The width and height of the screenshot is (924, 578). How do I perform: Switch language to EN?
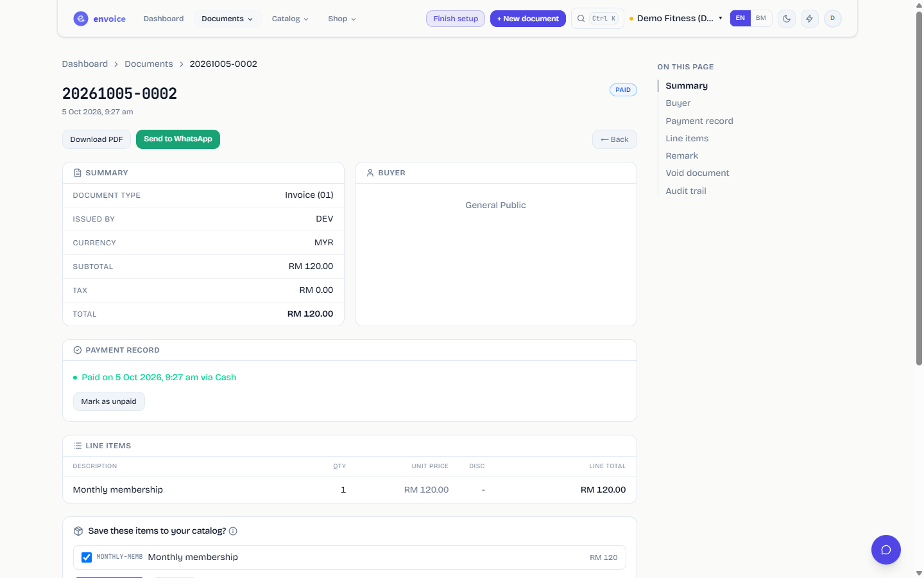(740, 18)
